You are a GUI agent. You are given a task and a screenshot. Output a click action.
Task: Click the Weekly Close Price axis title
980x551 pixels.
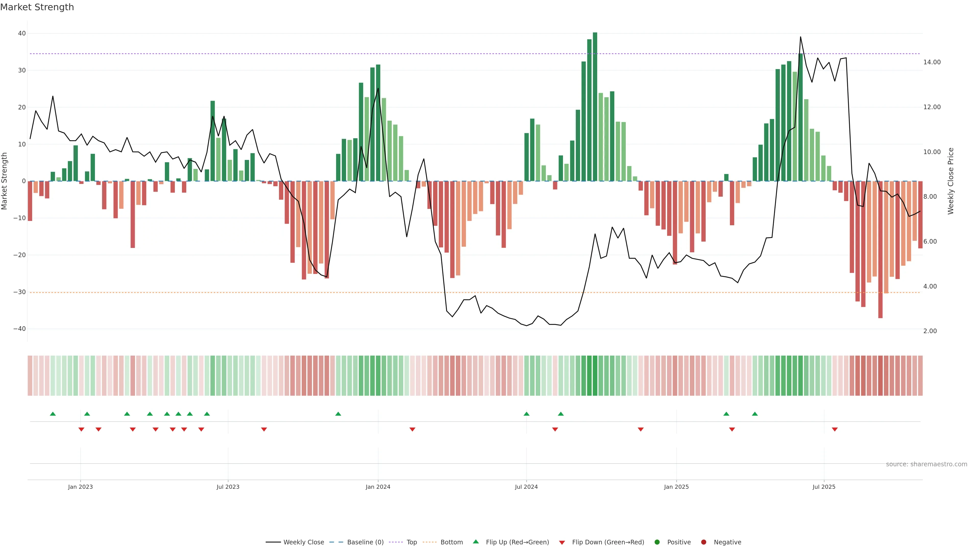click(x=951, y=181)
